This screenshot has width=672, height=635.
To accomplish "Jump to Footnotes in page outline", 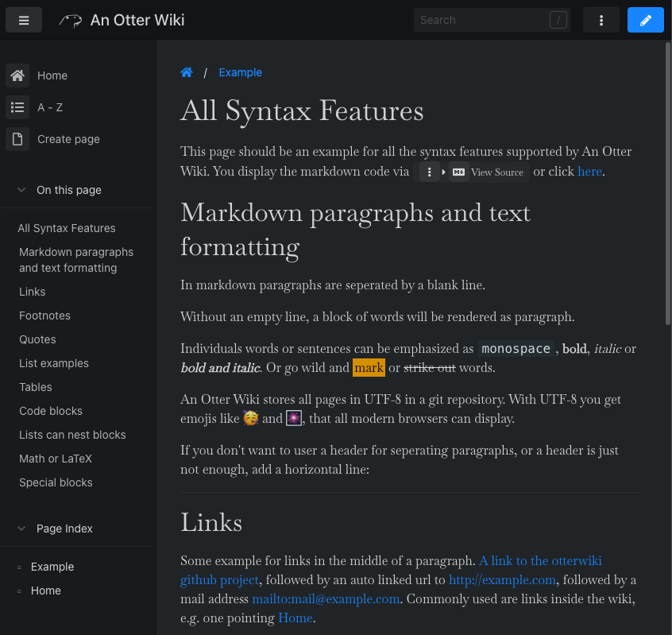I will point(44,316).
